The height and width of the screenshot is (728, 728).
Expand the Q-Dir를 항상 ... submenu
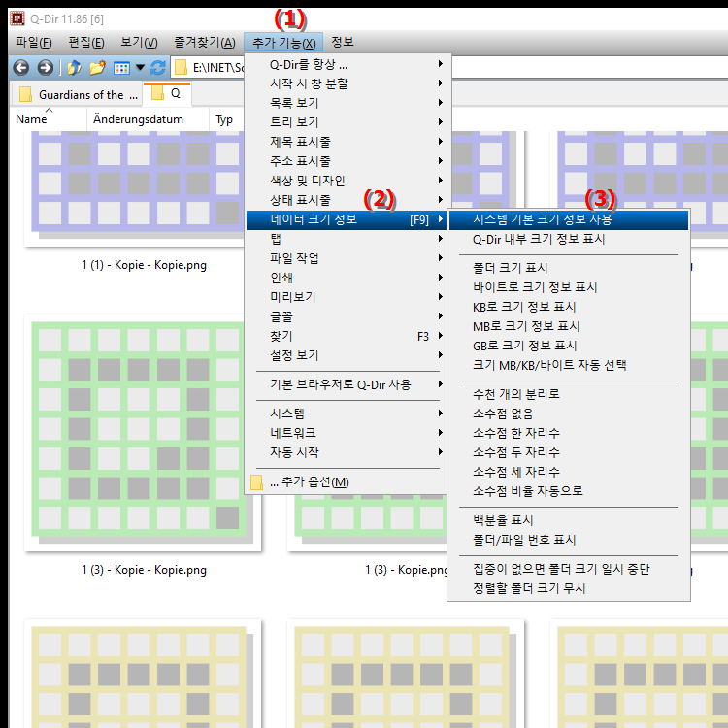click(x=347, y=64)
